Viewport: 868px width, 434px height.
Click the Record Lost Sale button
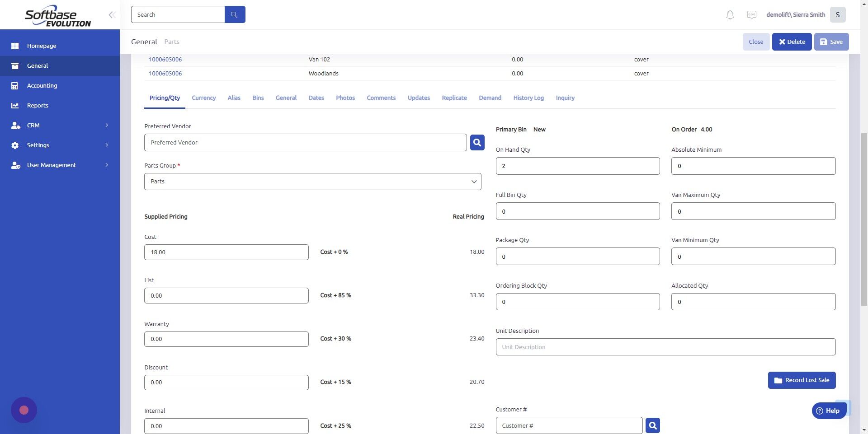coord(801,380)
